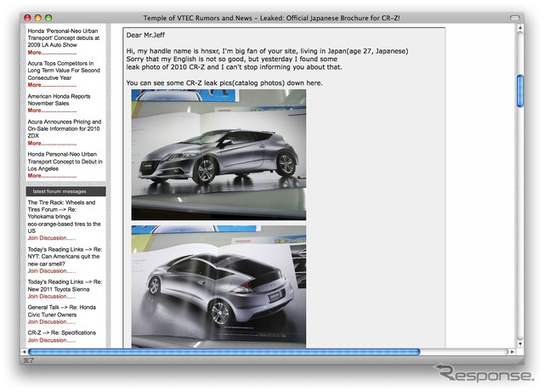Join Discussion on CR-Z Specifications thread
544x392 pixels.
click(52, 340)
